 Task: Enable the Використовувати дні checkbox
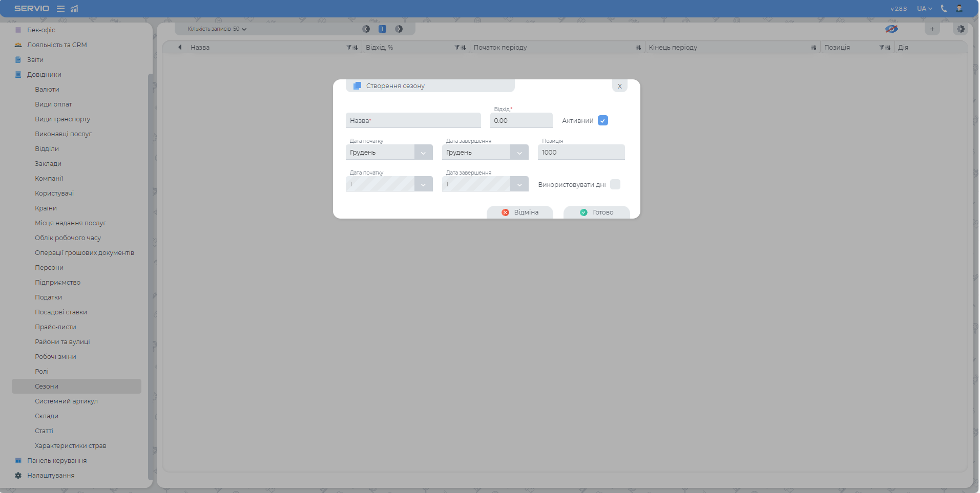tap(615, 184)
